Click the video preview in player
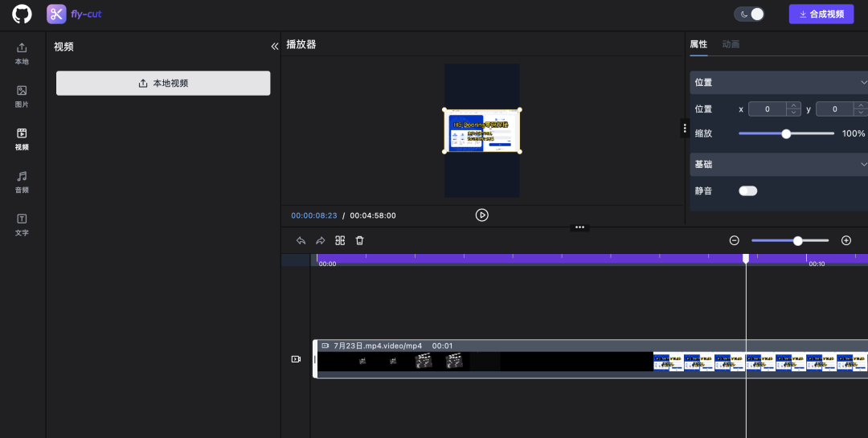 (x=481, y=131)
